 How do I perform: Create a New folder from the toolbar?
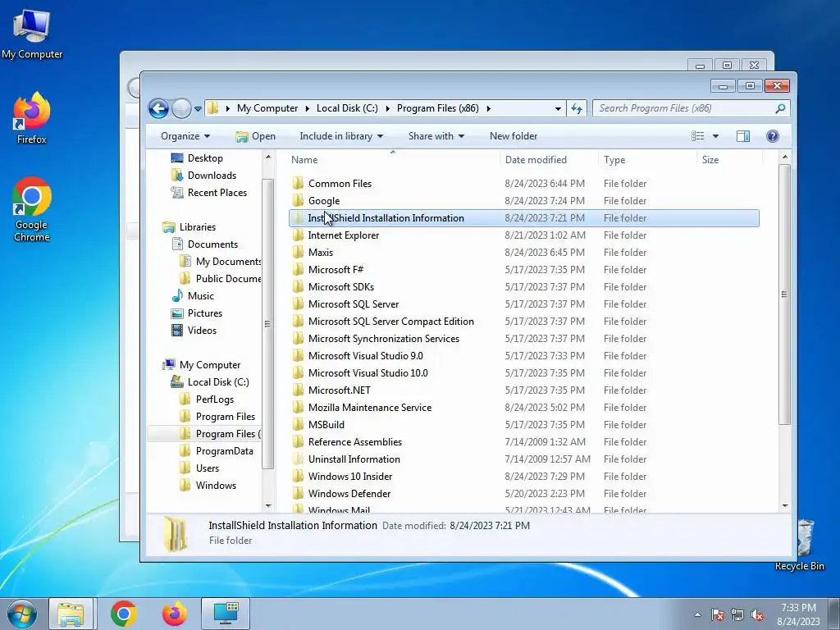(514, 136)
